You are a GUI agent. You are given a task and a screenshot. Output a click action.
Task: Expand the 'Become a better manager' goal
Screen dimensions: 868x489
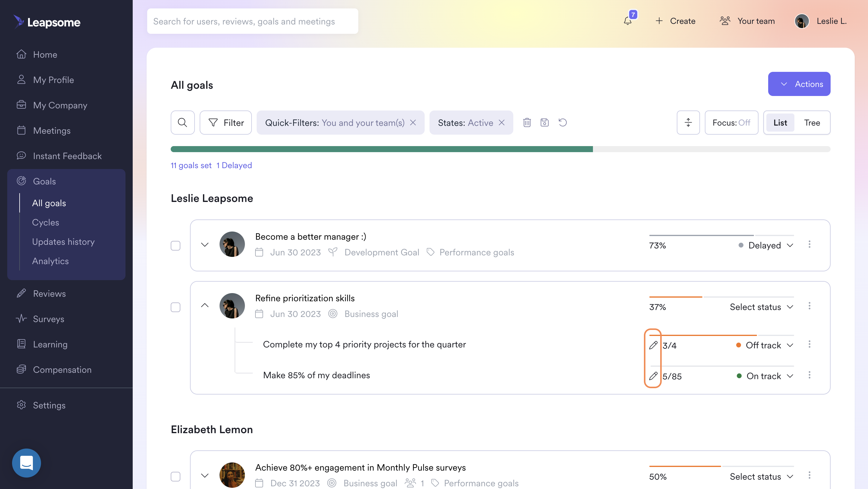(204, 245)
